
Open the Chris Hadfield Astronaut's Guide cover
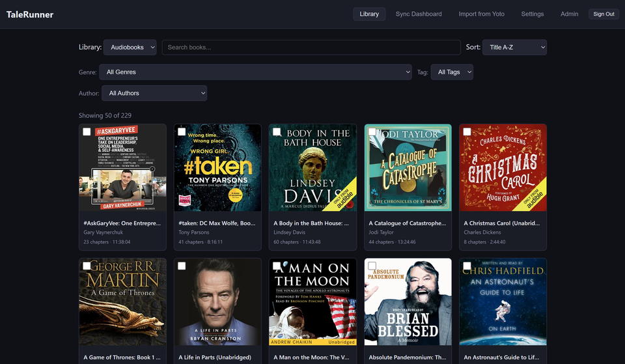point(503,301)
